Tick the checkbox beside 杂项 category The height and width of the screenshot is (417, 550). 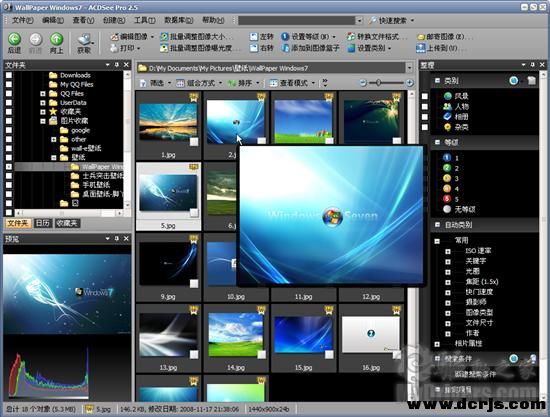coord(425,127)
